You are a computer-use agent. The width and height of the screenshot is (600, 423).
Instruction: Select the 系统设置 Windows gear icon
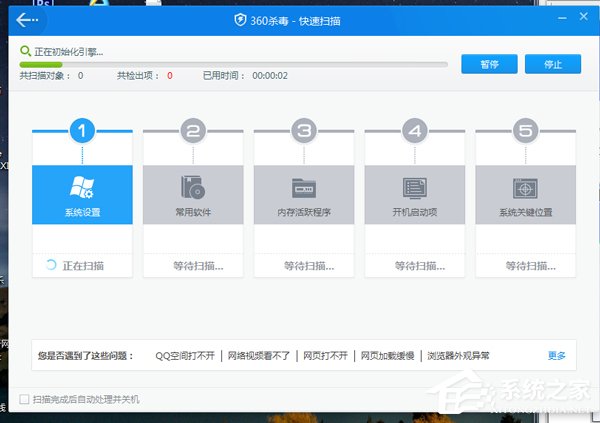tap(82, 187)
